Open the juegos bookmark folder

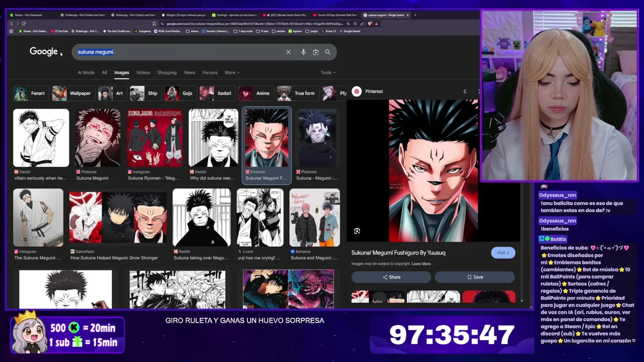coord(312,31)
